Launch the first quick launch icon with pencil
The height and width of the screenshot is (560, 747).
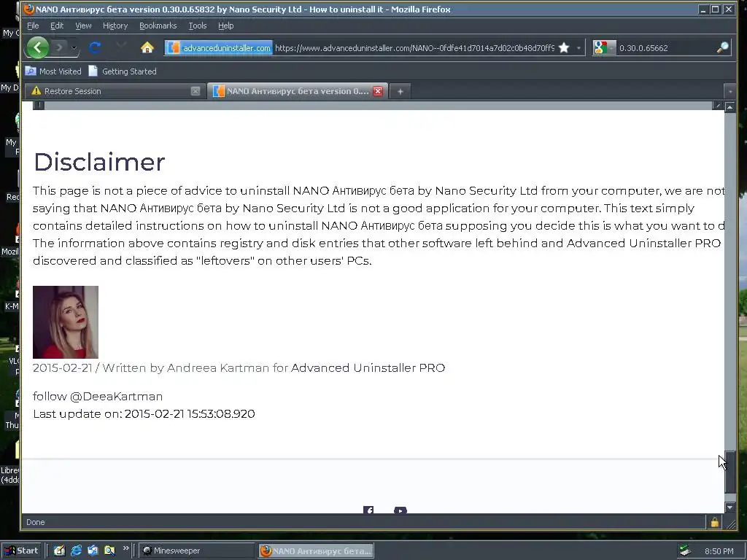click(59, 551)
